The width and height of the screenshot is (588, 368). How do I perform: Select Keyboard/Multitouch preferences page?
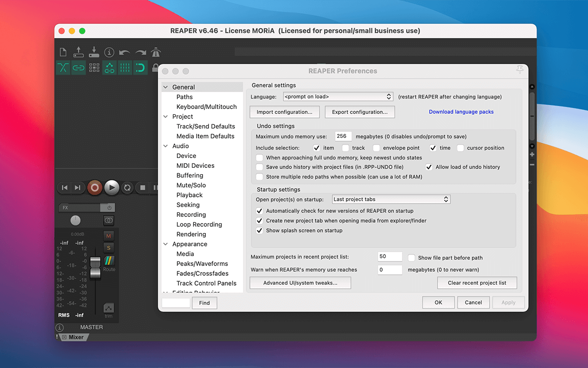(x=207, y=107)
